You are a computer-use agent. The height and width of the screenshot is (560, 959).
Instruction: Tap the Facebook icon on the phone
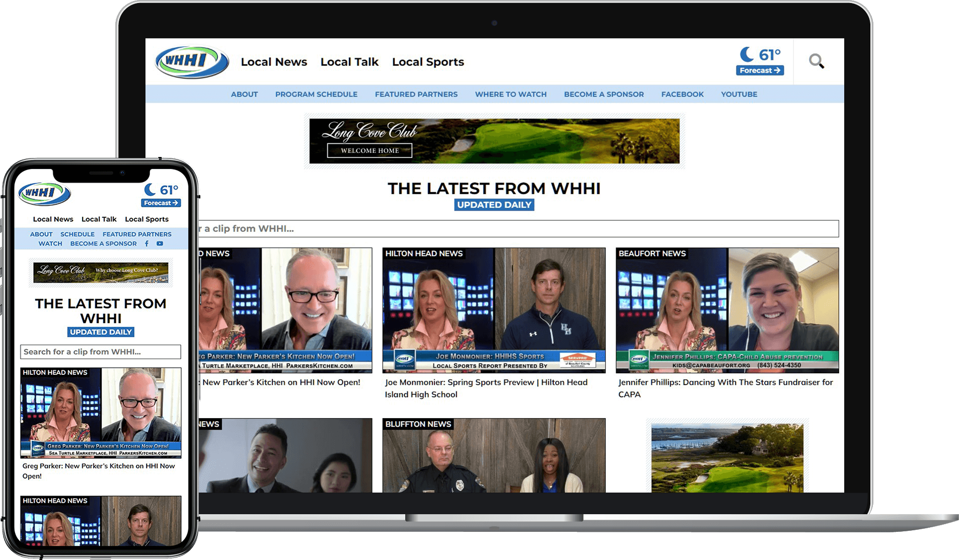pyautogui.click(x=146, y=244)
